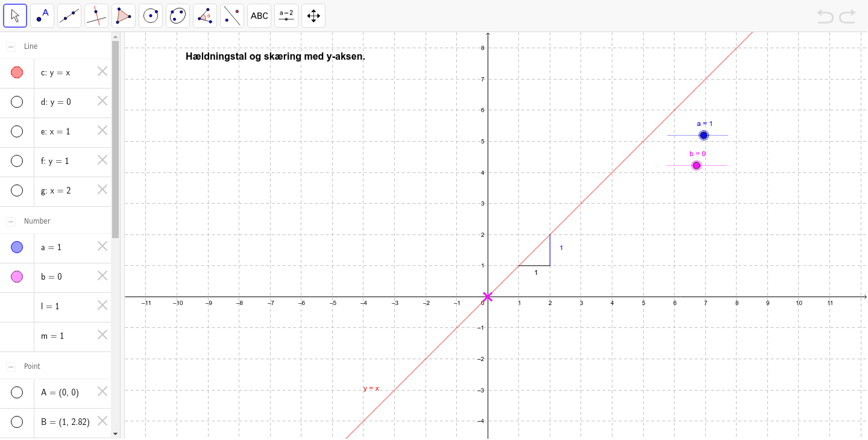The image size is (868, 440).
Task: Select the 'l = 1' algebra entry
Action: (50, 306)
